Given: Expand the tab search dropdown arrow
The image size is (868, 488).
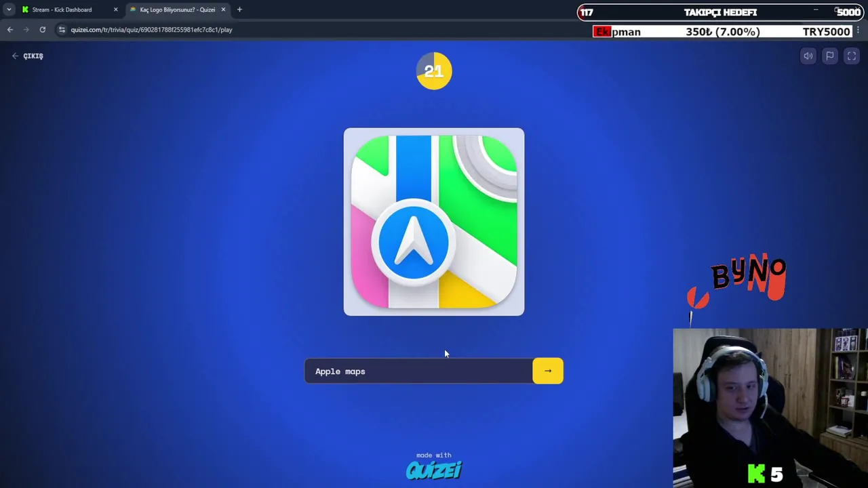Looking at the screenshot, I should (9, 9).
